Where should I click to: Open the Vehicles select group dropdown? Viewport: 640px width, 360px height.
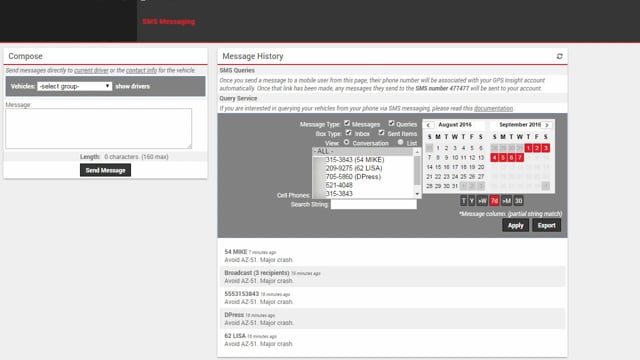pos(74,86)
